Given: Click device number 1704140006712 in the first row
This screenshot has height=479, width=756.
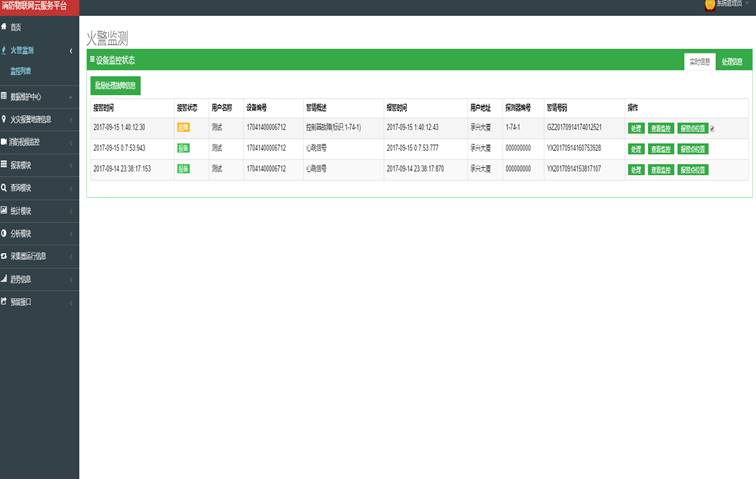Looking at the screenshot, I should click(x=266, y=127).
